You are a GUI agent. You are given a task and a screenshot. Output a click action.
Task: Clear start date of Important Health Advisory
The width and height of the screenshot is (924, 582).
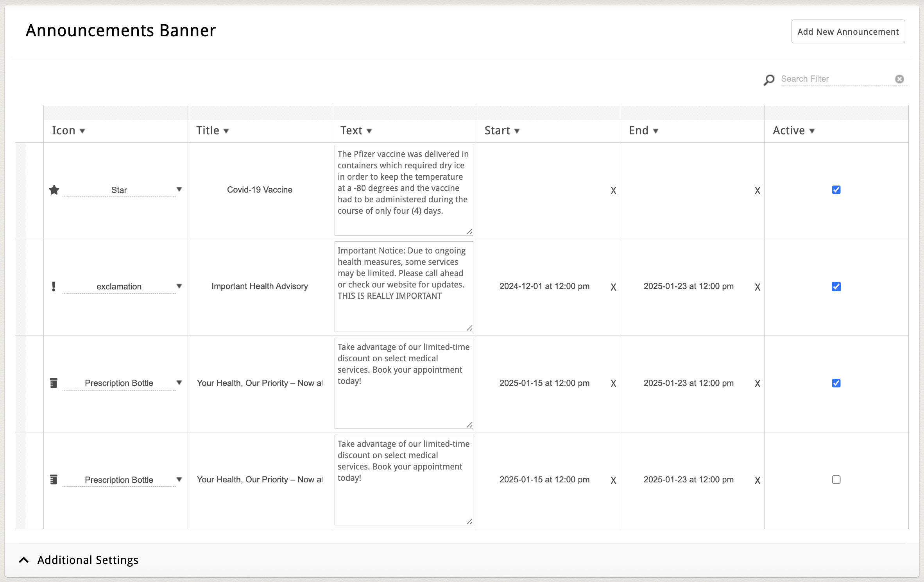613,287
